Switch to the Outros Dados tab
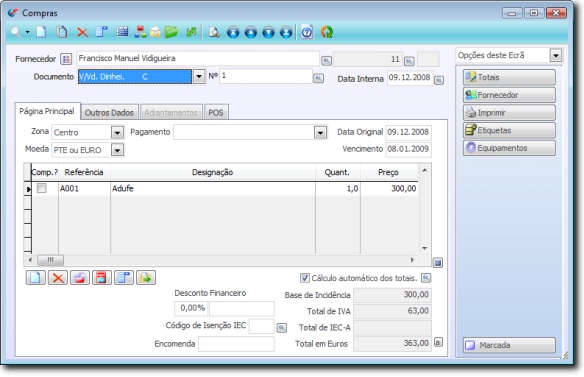This screenshot has width=584, height=377. (x=109, y=113)
